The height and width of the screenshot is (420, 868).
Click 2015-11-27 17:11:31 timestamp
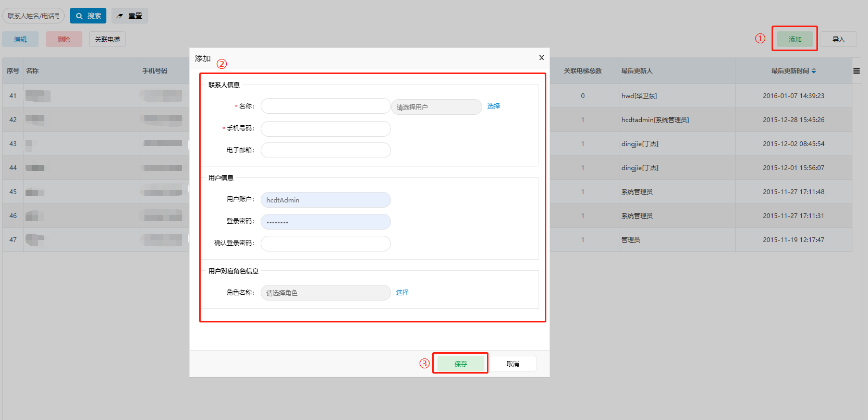click(x=793, y=216)
